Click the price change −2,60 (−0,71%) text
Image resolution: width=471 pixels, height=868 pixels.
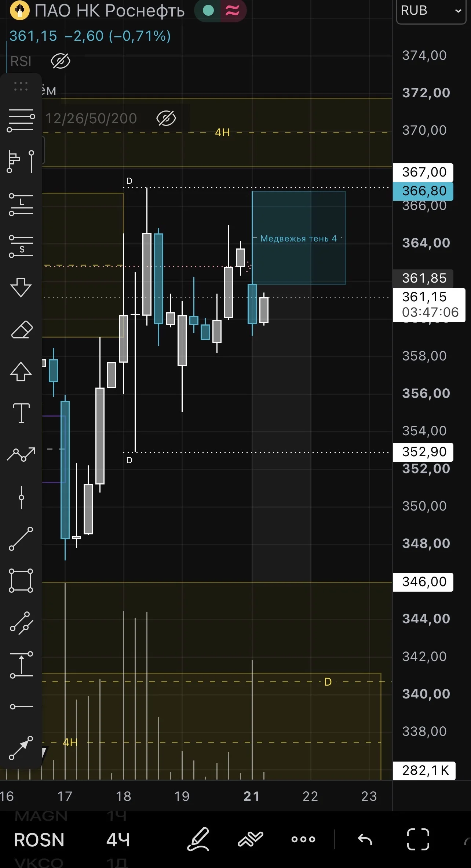coord(117,36)
